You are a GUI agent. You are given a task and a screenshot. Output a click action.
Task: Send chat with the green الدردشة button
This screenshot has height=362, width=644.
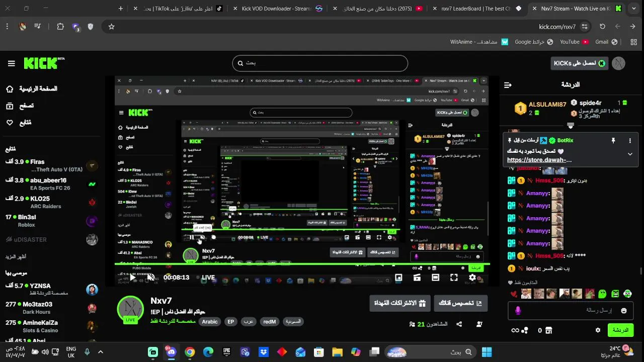(x=620, y=330)
